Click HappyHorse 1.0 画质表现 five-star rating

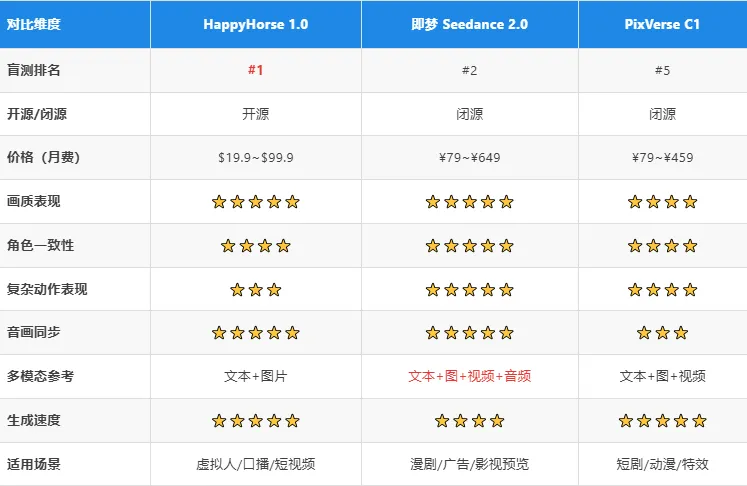click(255, 202)
